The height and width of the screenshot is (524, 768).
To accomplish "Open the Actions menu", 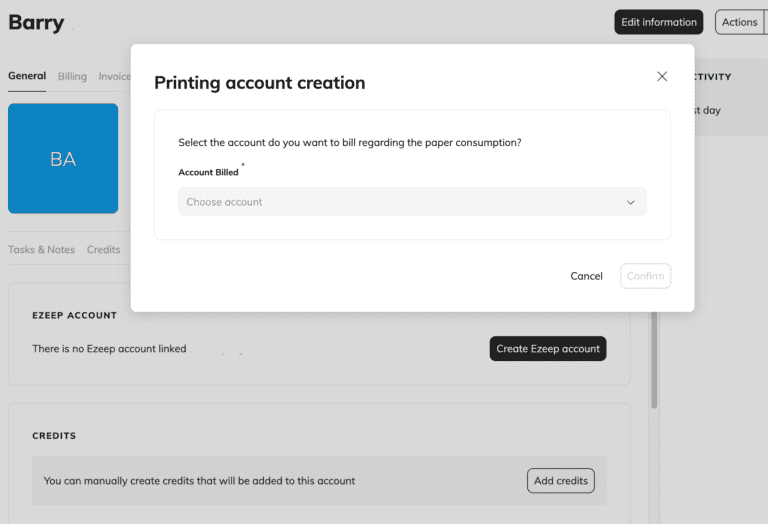I will pos(740,22).
